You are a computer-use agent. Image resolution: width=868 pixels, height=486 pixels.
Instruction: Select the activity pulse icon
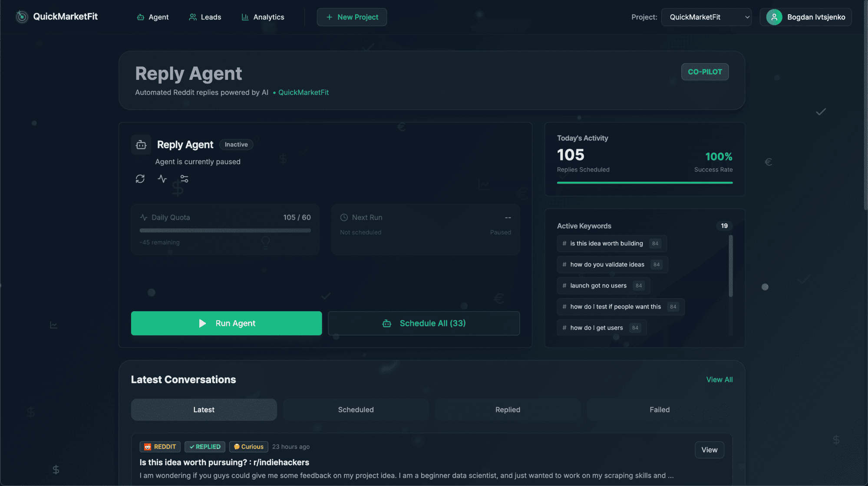coord(162,179)
